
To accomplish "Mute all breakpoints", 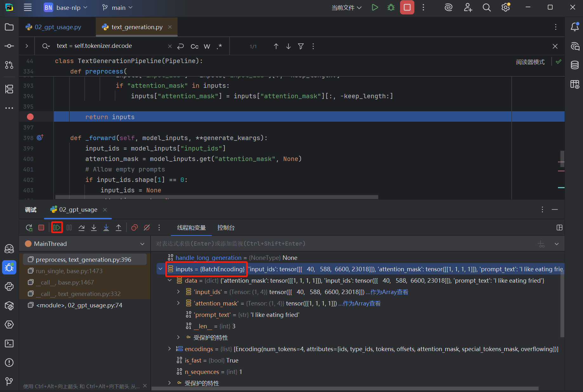I will pos(147,228).
